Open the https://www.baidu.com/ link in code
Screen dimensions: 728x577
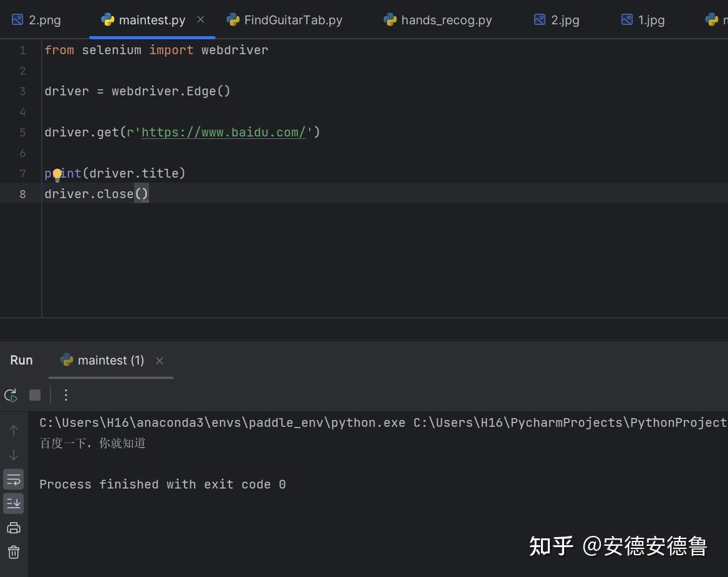point(224,132)
